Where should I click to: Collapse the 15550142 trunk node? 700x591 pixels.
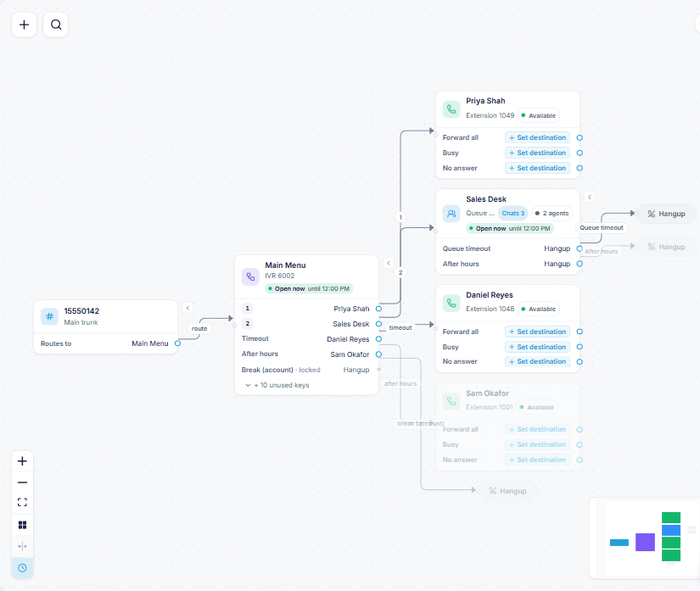188,308
